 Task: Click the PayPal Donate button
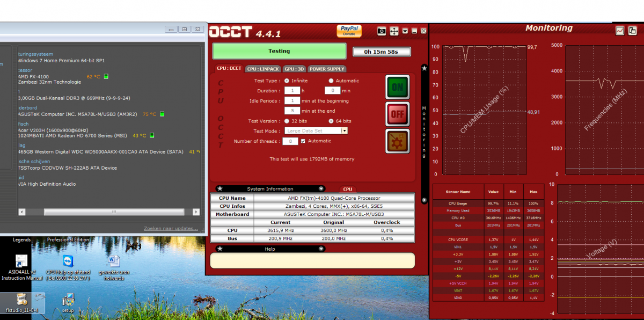(x=349, y=31)
